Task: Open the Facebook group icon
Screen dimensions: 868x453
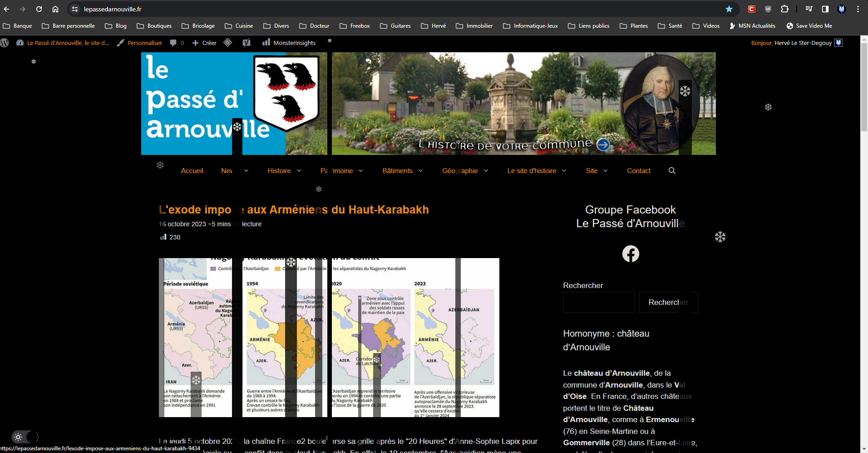Action: [631, 254]
